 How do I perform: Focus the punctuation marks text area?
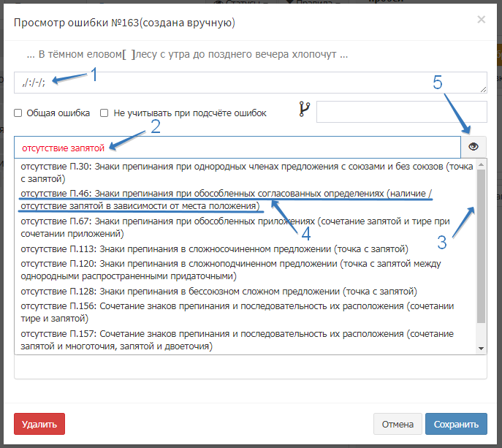coord(248,83)
